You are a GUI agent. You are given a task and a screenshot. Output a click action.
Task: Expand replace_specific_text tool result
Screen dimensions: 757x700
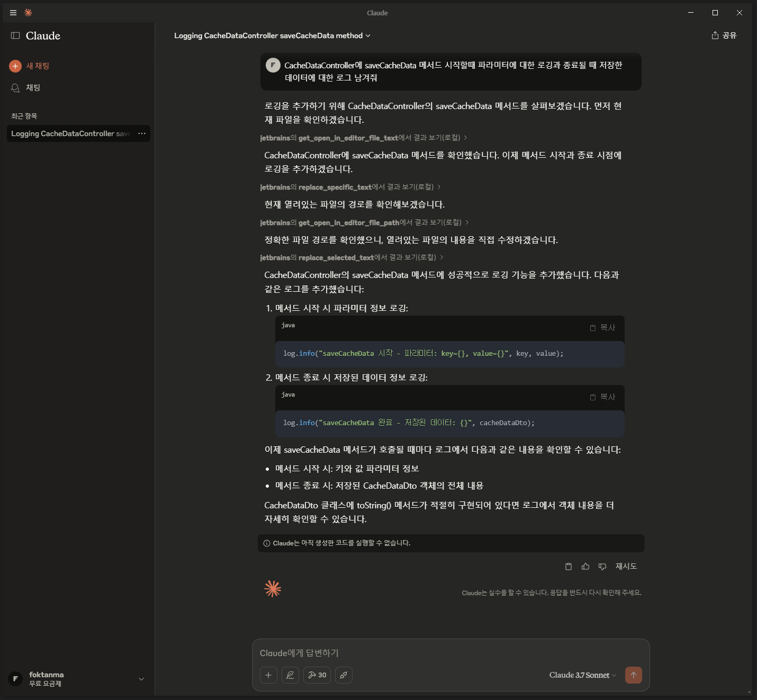[350, 187]
